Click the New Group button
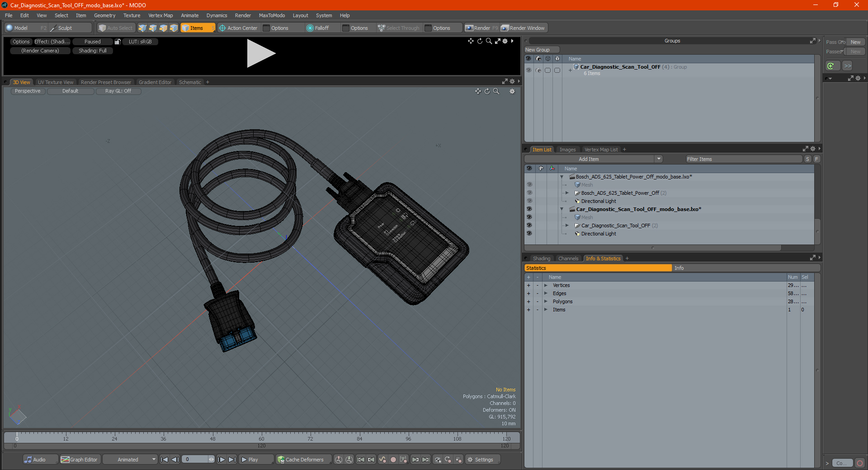Viewport: 868px width, 470px height. pos(542,50)
